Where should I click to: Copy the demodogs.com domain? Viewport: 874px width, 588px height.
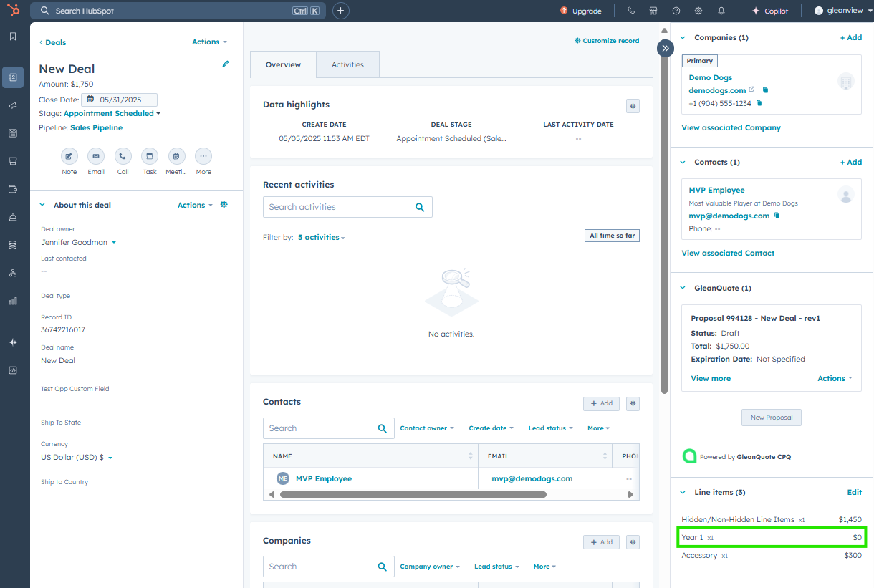pos(765,90)
